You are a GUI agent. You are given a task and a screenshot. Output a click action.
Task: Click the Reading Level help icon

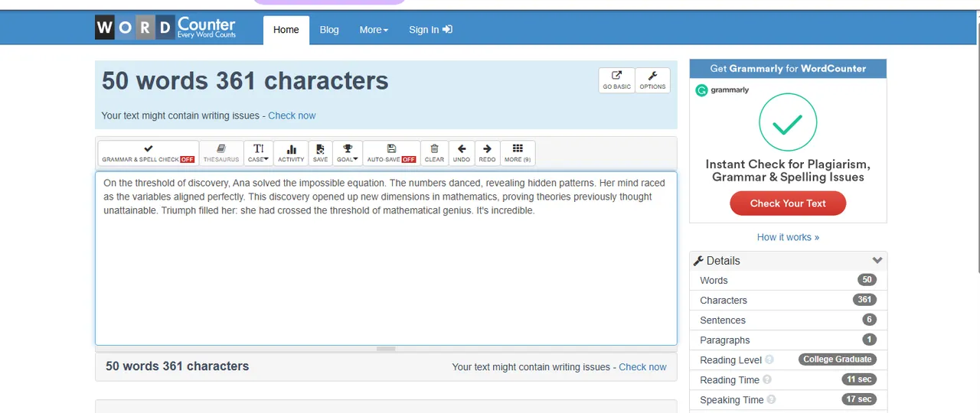[769, 359]
